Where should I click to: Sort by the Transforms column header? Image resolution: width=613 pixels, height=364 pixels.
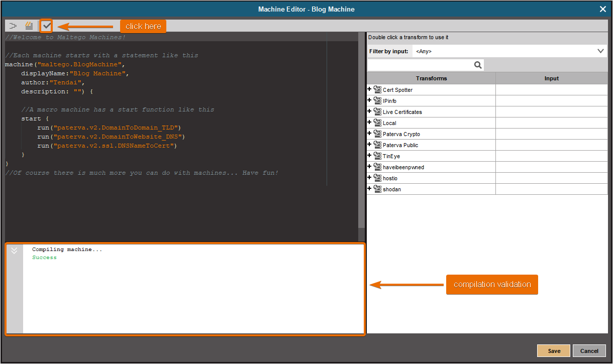(431, 78)
